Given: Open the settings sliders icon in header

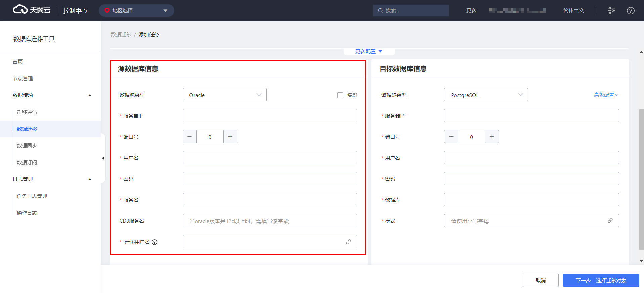Looking at the screenshot, I should (611, 11).
